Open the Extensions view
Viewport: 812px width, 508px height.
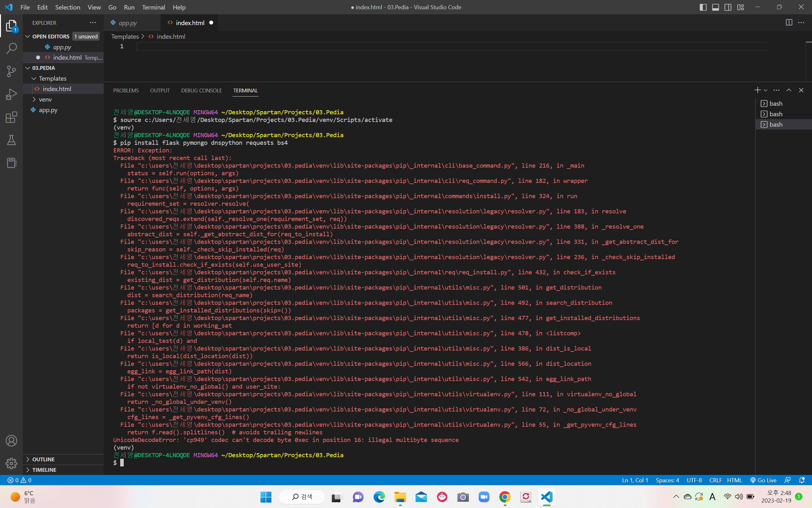(x=11, y=117)
